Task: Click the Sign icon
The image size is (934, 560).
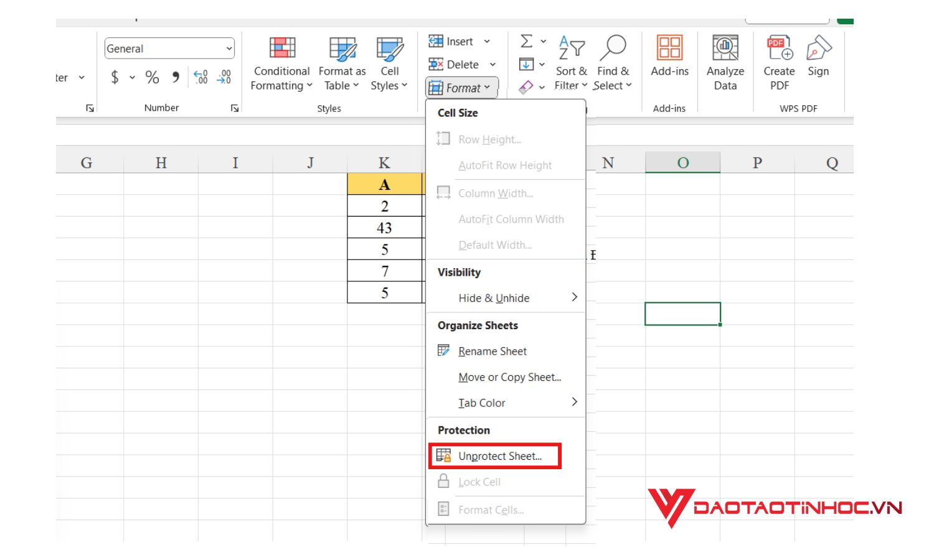Action: coord(818,56)
